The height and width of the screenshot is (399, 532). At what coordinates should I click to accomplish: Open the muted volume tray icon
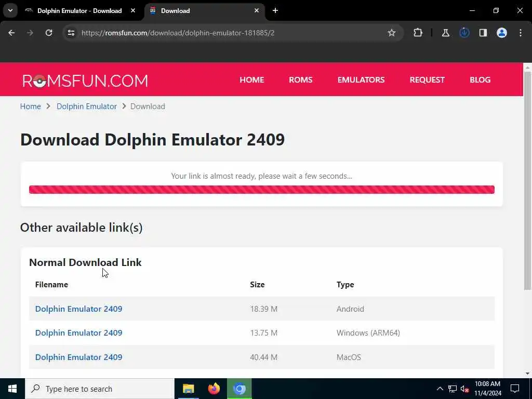click(464, 389)
